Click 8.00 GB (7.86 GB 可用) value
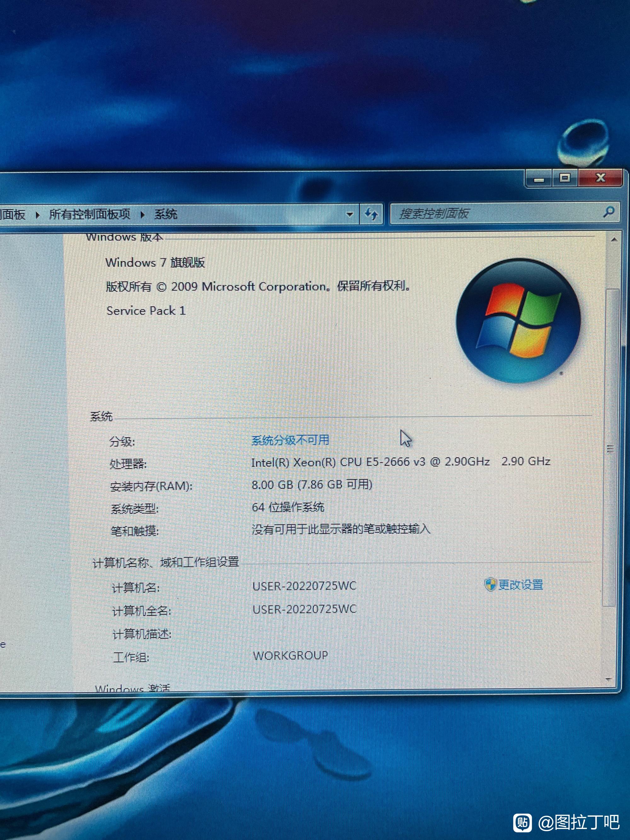This screenshot has width=630, height=840. 312,484
